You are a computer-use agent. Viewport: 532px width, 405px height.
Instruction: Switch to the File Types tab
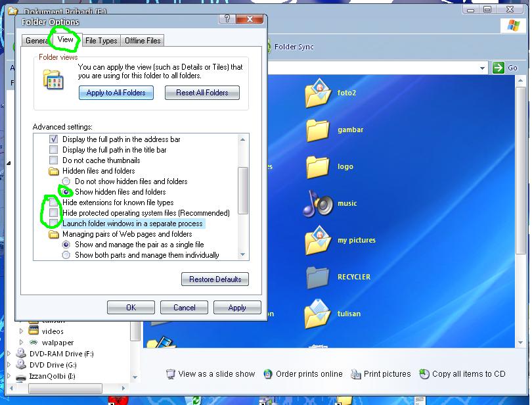click(x=100, y=40)
